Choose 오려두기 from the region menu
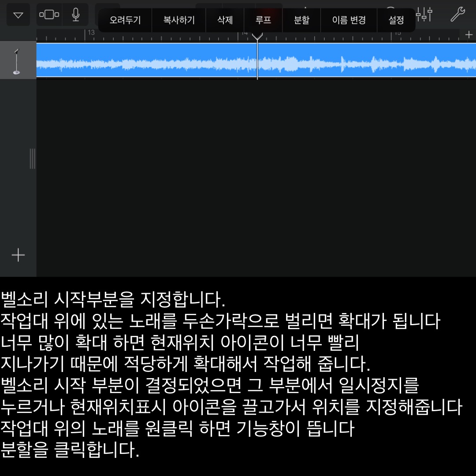 [125, 20]
